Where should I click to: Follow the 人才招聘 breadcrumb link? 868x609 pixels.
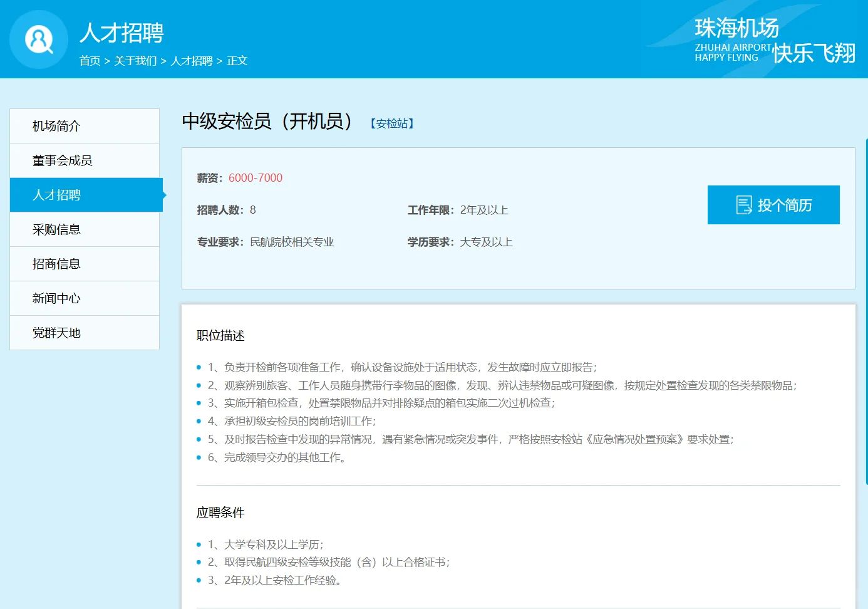pos(192,61)
